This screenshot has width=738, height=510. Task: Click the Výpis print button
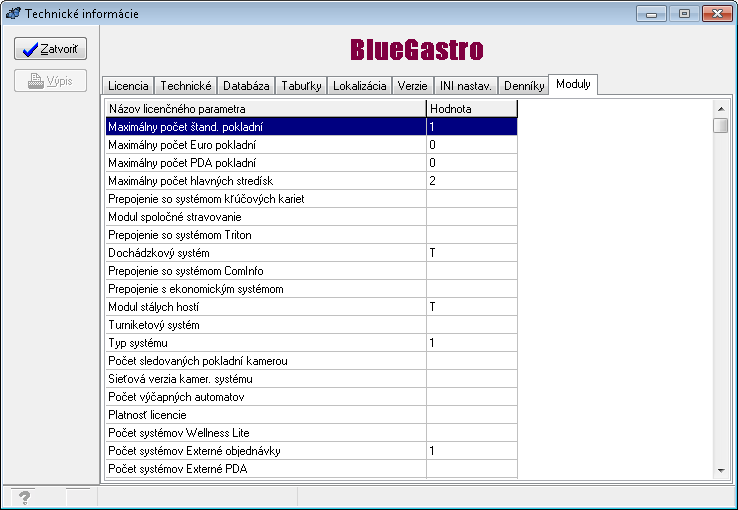[50, 81]
